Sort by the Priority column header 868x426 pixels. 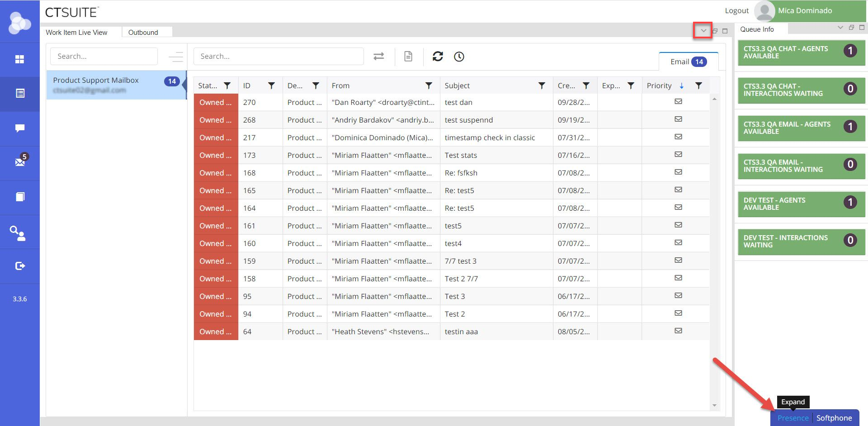659,85
